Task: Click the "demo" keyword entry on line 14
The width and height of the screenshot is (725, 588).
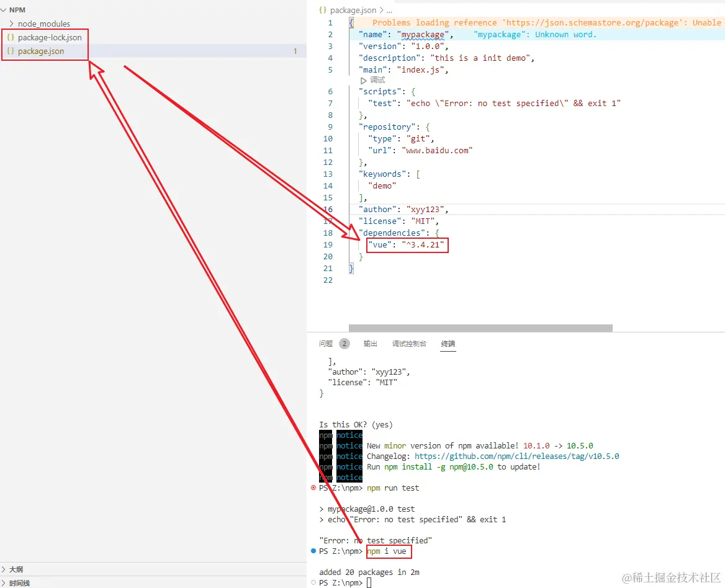Action: point(382,185)
